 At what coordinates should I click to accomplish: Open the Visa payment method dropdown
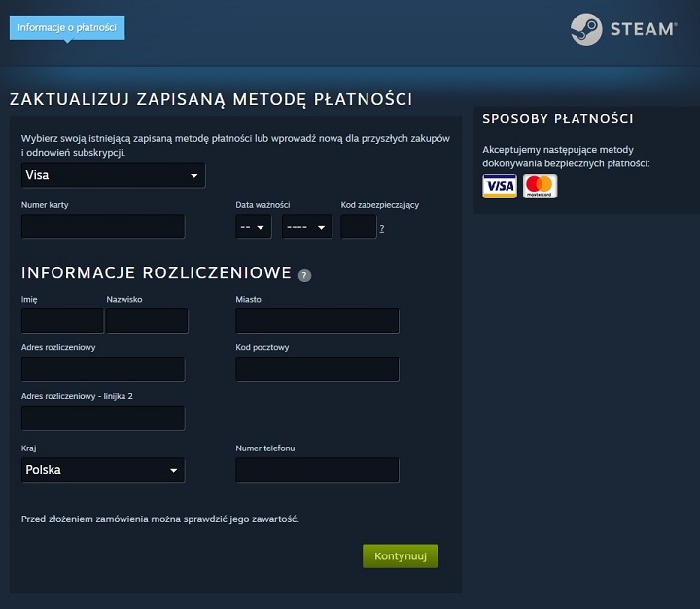(x=113, y=176)
